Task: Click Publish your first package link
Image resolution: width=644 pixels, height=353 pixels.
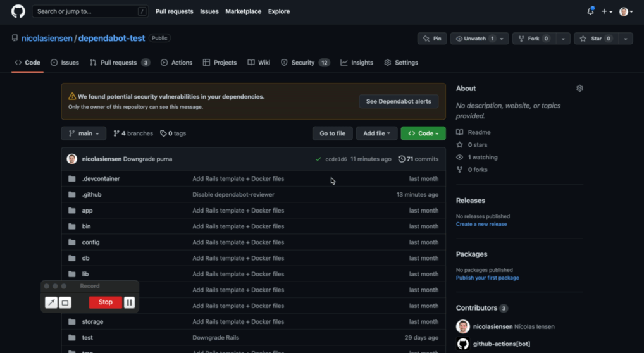Action: [x=488, y=278]
